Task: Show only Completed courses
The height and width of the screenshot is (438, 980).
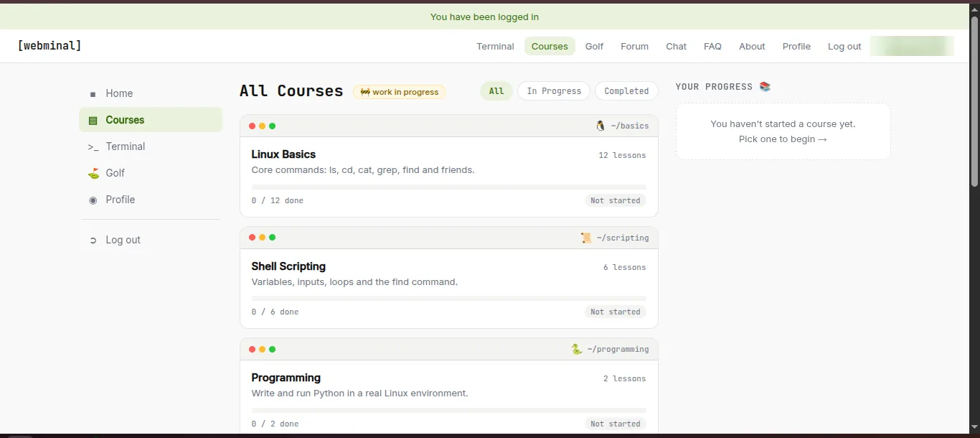Action: tap(626, 91)
